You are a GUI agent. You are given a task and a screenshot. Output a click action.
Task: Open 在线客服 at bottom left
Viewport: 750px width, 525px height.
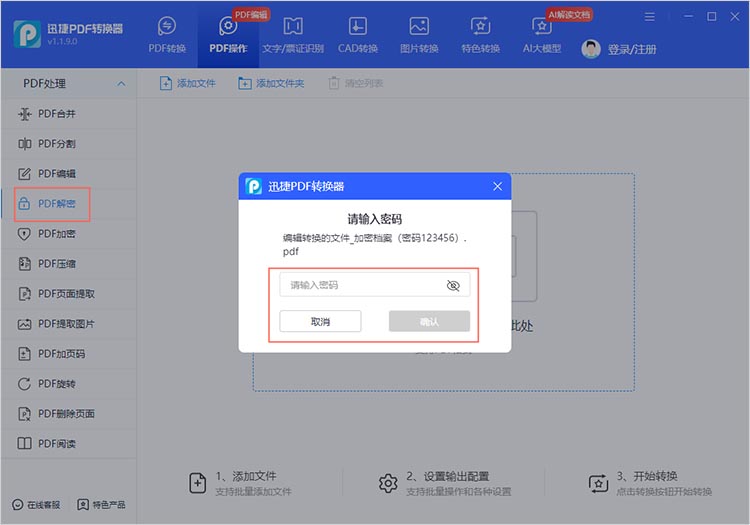(36, 505)
